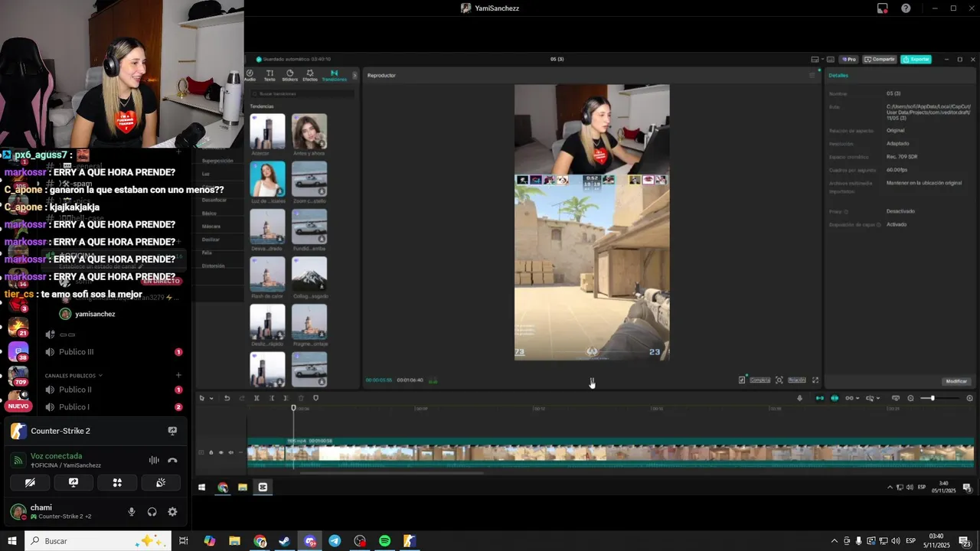Click the Exportar button
This screenshot has height=551, width=980.
click(916, 59)
